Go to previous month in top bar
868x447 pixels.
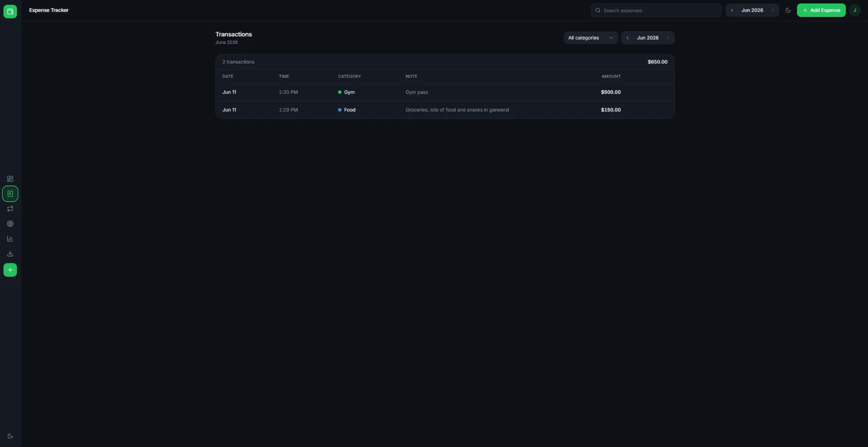tap(732, 10)
